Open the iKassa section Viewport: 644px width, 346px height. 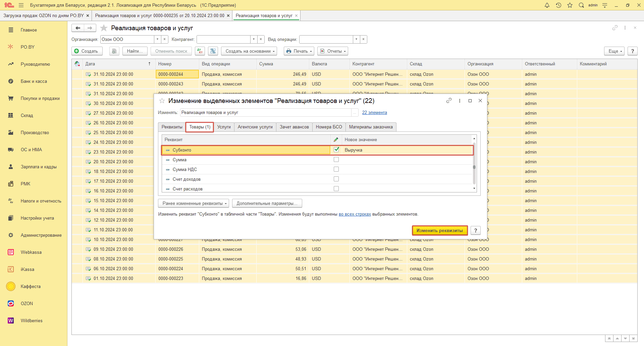[x=27, y=270]
